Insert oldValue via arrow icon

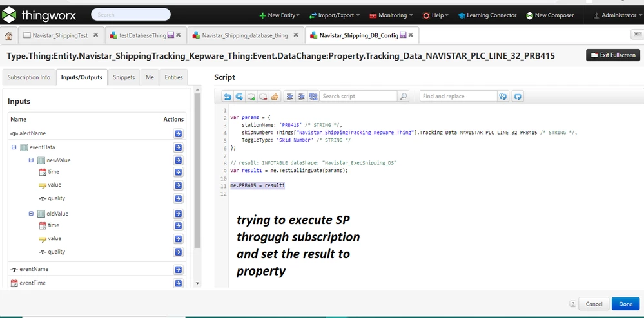[179, 214]
